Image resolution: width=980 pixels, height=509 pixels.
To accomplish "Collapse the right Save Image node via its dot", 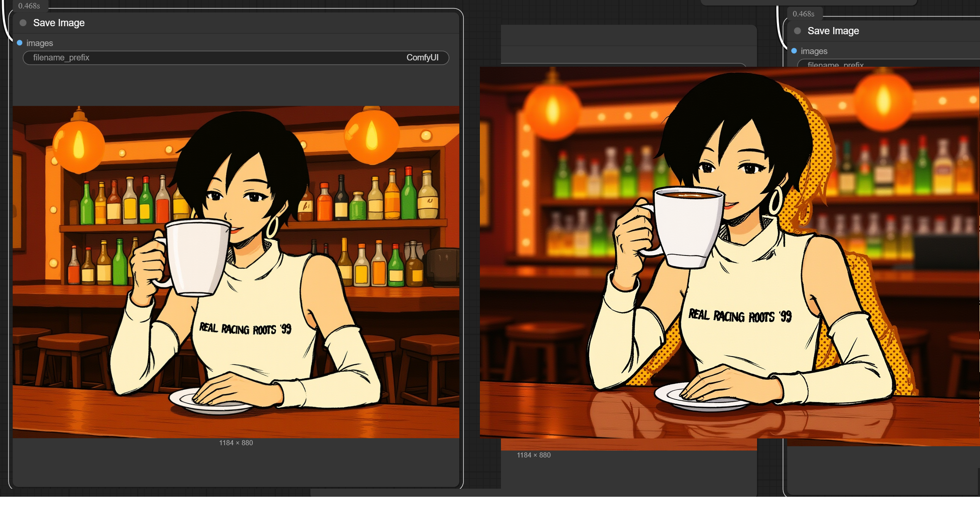I will point(797,31).
